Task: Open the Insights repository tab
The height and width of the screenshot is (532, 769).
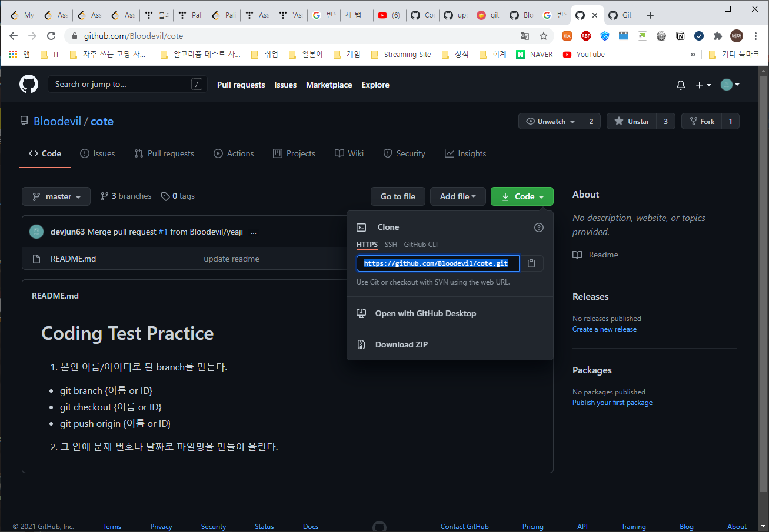Action: coord(465,153)
